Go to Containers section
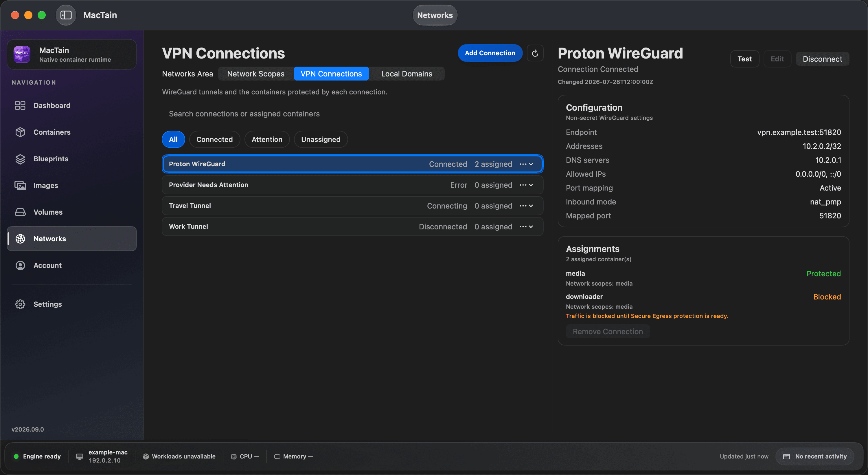Image resolution: width=868 pixels, height=475 pixels. click(x=71, y=132)
